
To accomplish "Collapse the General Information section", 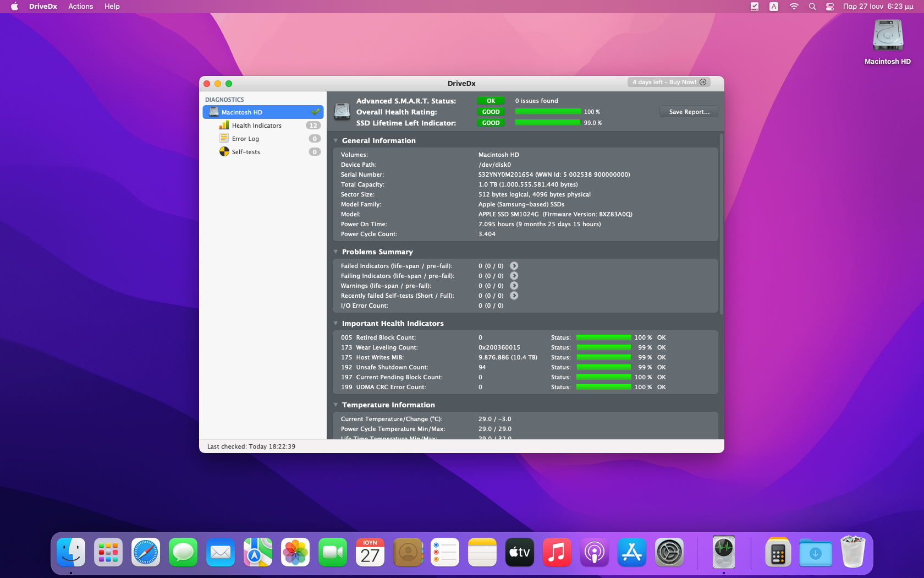I will point(335,140).
